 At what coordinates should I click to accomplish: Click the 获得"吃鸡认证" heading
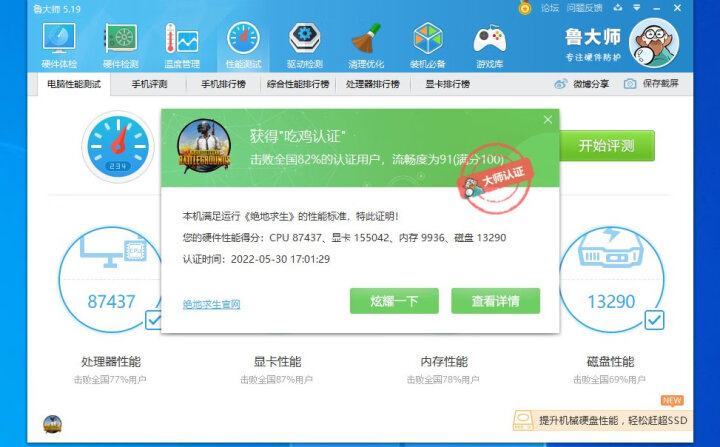tap(298, 136)
